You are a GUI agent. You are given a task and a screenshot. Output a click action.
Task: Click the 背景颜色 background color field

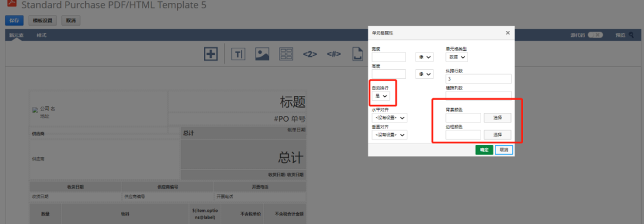click(463, 118)
